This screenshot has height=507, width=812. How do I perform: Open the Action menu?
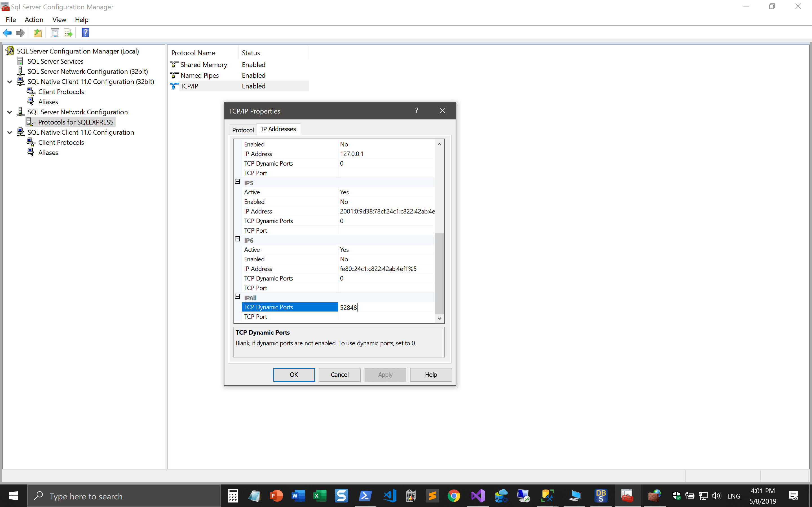(x=34, y=19)
